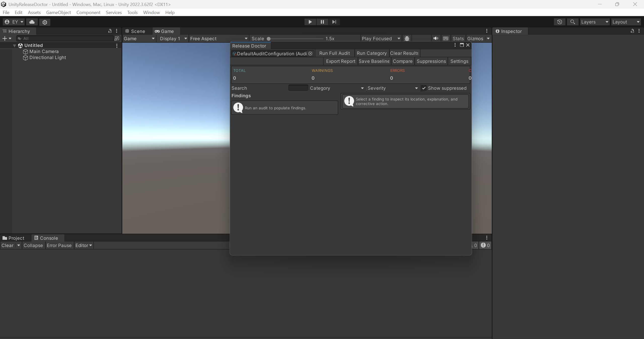Close the Release Doctor window
This screenshot has height=339, width=644.
point(468,45)
